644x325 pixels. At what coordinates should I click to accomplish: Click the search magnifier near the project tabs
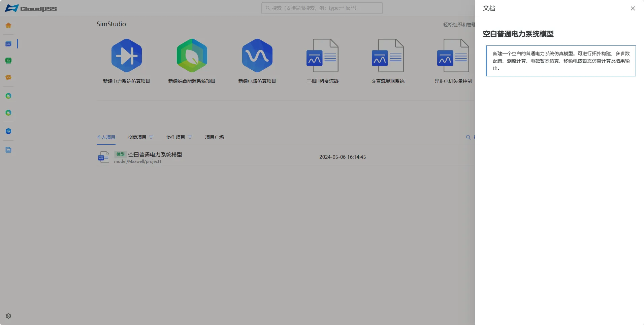(x=468, y=137)
